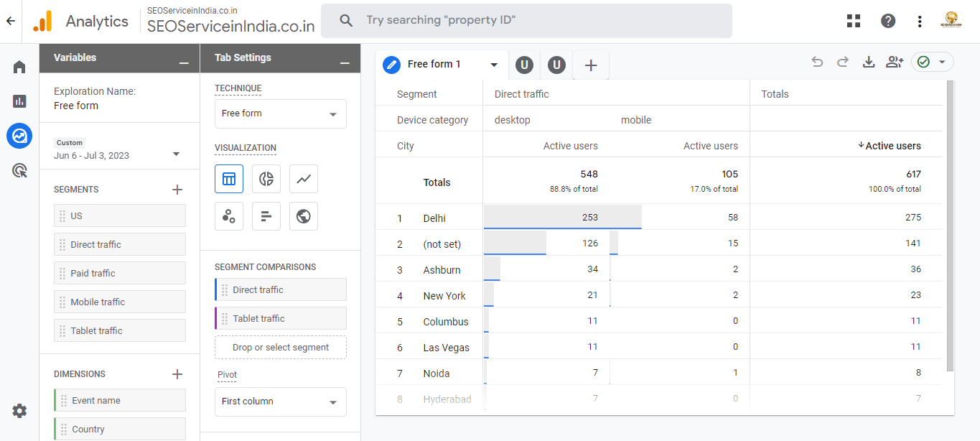
Task: Switch to the Free form 1 tab
Action: coord(434,65)
